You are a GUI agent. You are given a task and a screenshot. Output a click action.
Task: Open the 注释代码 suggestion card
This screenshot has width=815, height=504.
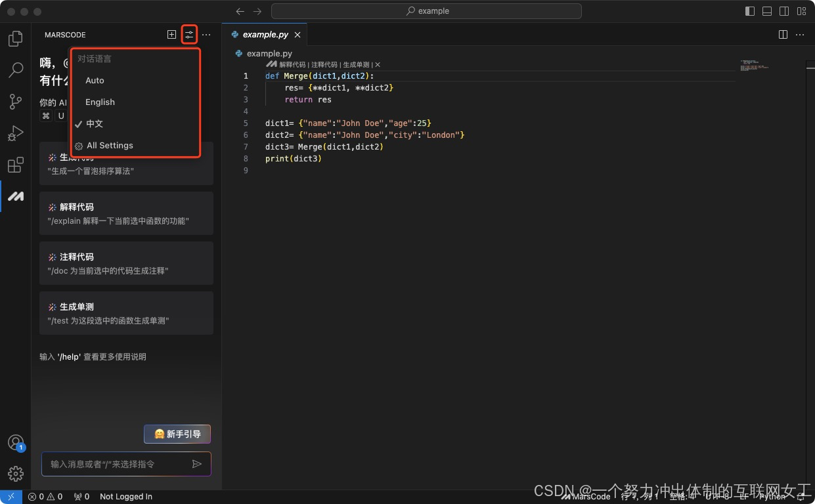point(126,263)
